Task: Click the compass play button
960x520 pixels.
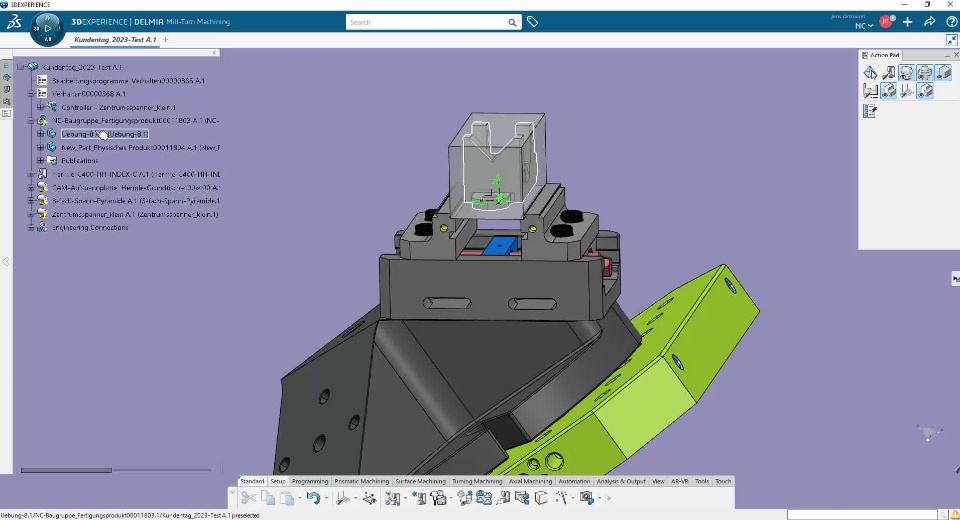Action: coord(48,28)
